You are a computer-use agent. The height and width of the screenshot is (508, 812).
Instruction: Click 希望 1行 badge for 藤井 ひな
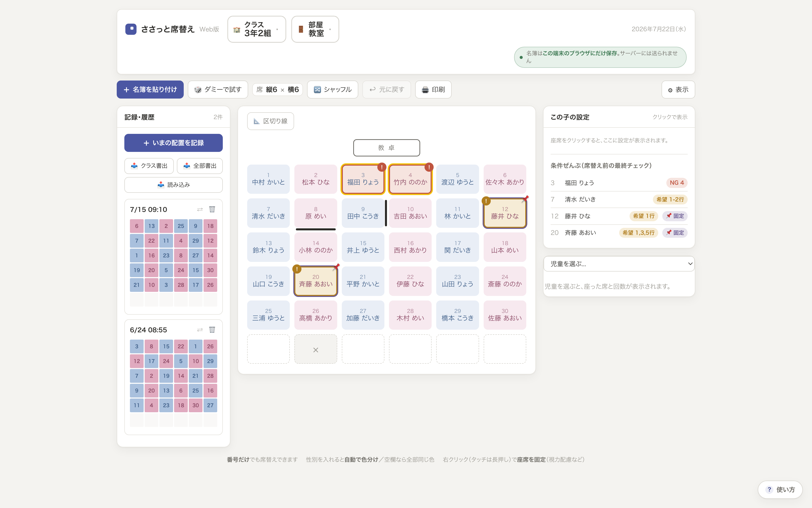pos(644,216)
